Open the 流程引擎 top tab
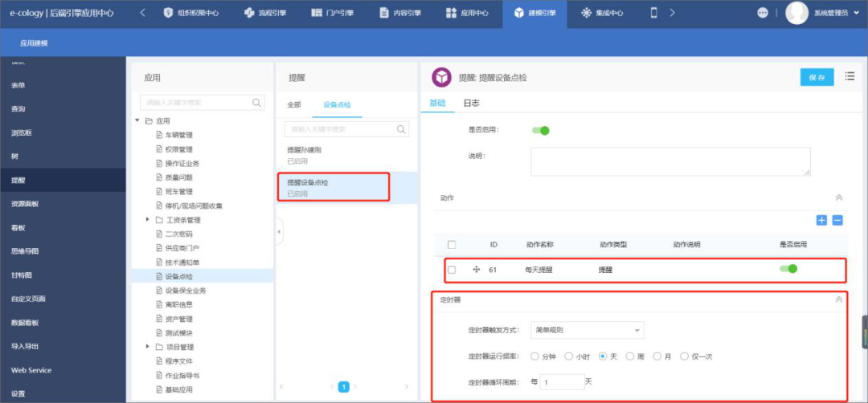The width and height of the screenshot is (868, 403). pos(265,13)
